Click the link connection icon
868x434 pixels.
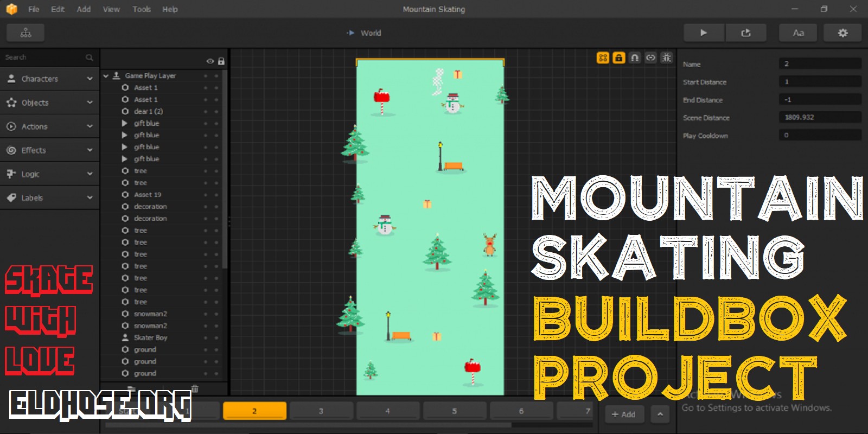click(650, 58)
